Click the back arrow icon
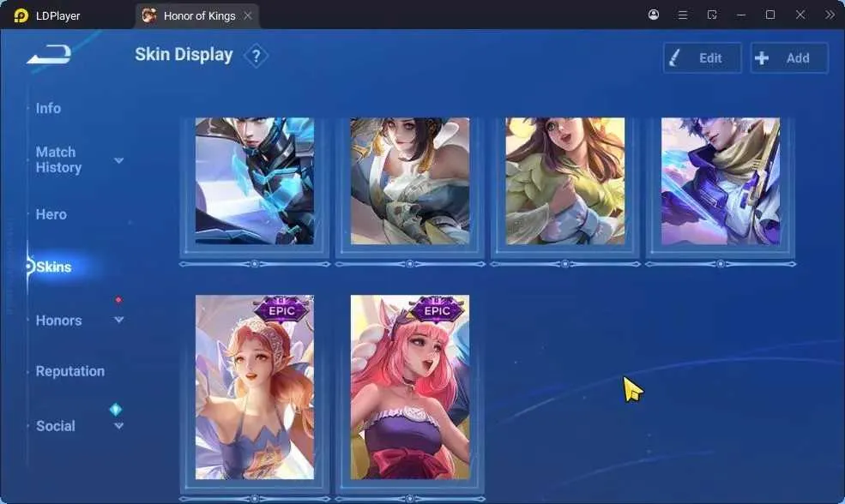The image size is (845, 504). coord(49,54)
